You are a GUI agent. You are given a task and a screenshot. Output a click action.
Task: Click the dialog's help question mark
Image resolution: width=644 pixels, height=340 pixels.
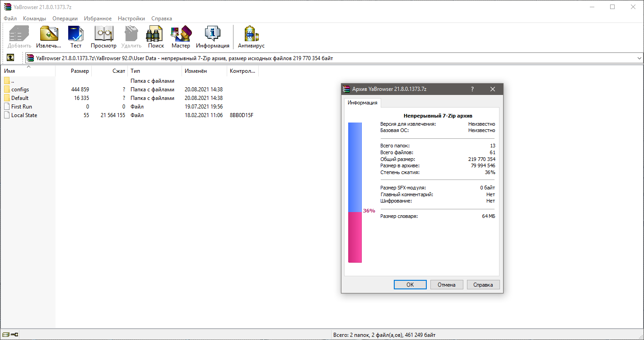pos(472,89)
